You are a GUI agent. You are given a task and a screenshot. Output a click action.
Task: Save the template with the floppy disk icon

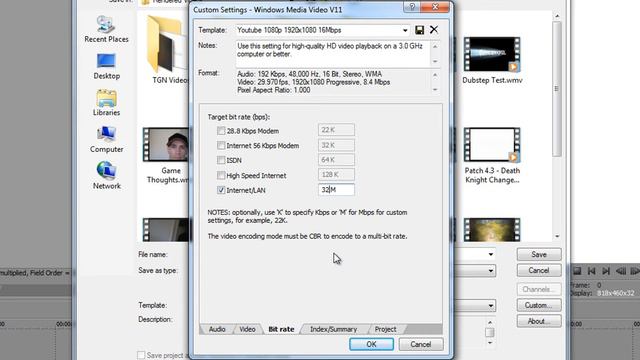[x=419, y=30]
